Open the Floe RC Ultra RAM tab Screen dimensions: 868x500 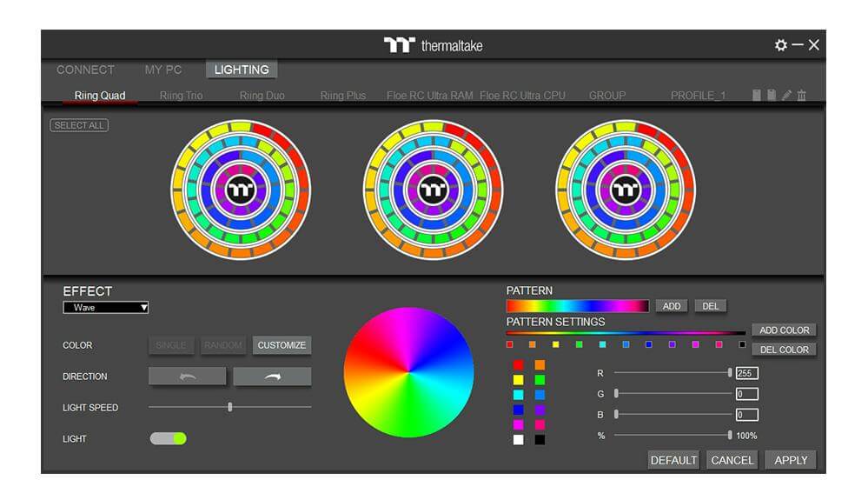[429, 96]
